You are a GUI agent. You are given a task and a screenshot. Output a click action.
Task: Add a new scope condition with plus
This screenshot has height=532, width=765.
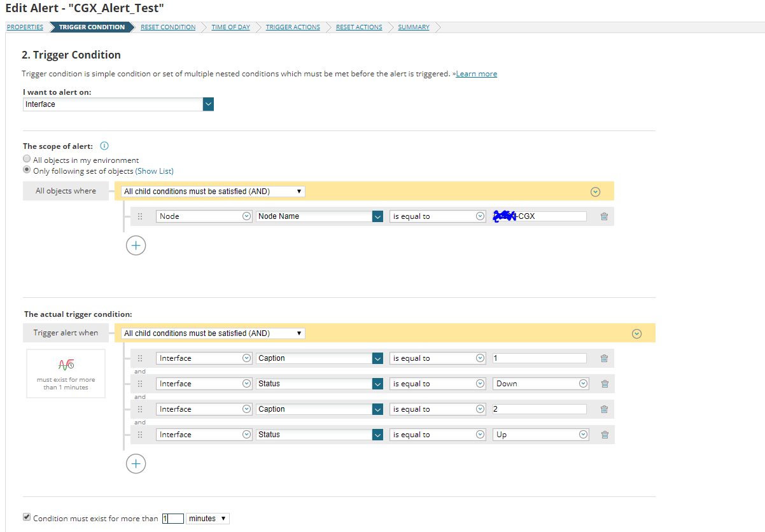[x=136, y=245]
